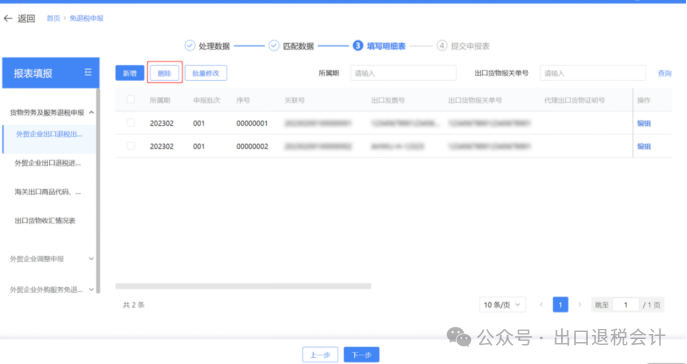Expand 外贸企业调整申报 section

pyautogui.click(x=91, y=259)
